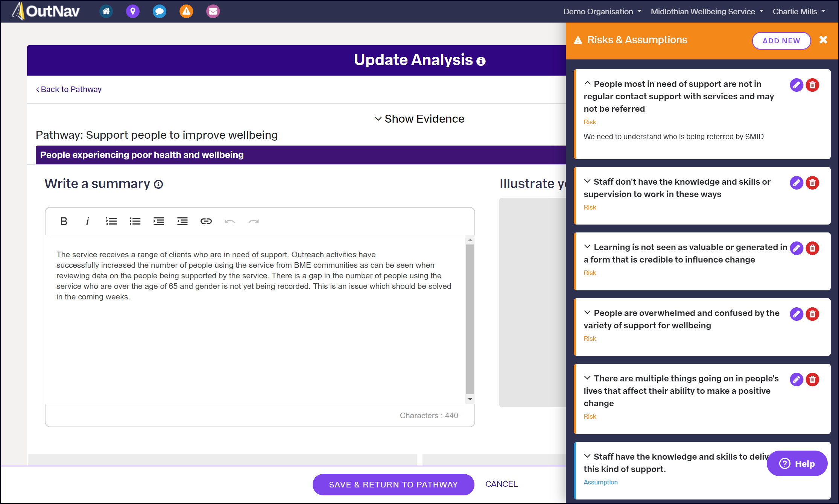Click Show Evidence toggle
This screenshot has width=839, height=504.
(419, 118)
